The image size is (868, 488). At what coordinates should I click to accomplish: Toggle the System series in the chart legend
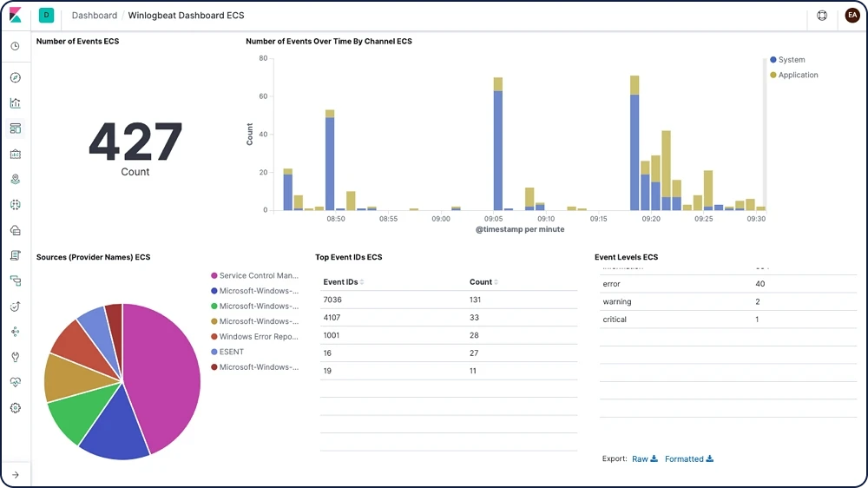pyautogui.click(x=792, y=60)
